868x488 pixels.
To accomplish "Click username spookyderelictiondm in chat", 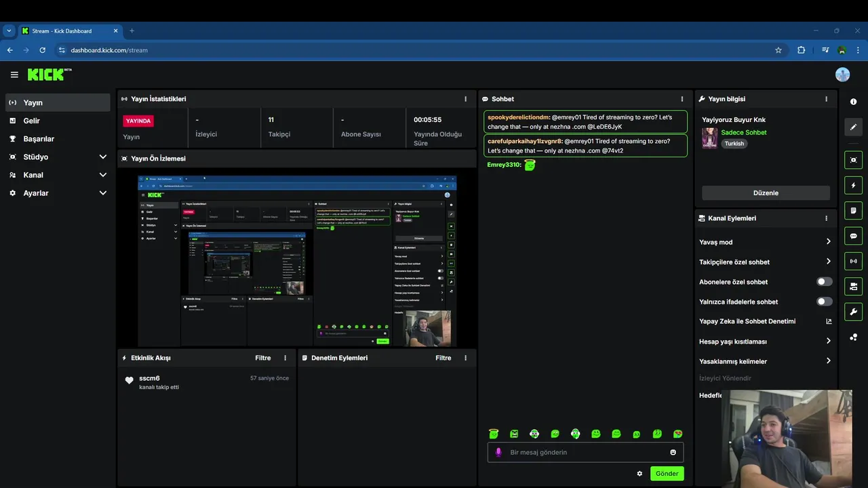I will pos(519,117).
